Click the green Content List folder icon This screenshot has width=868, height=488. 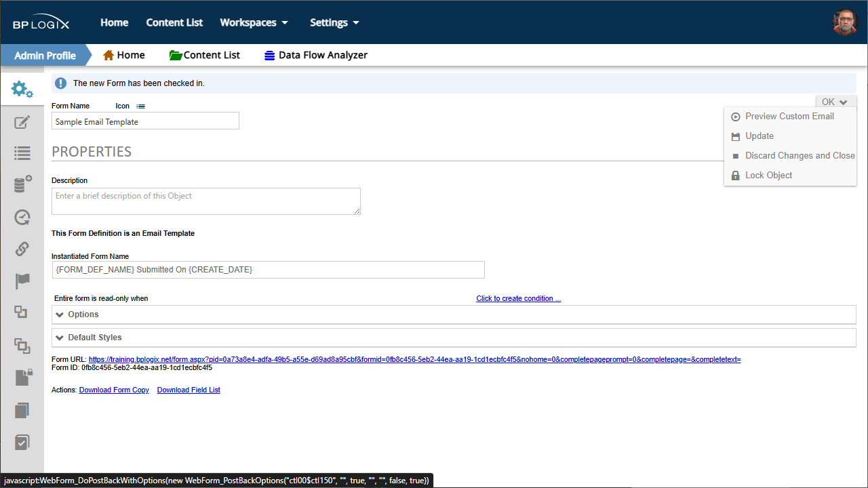coord(176,55)
